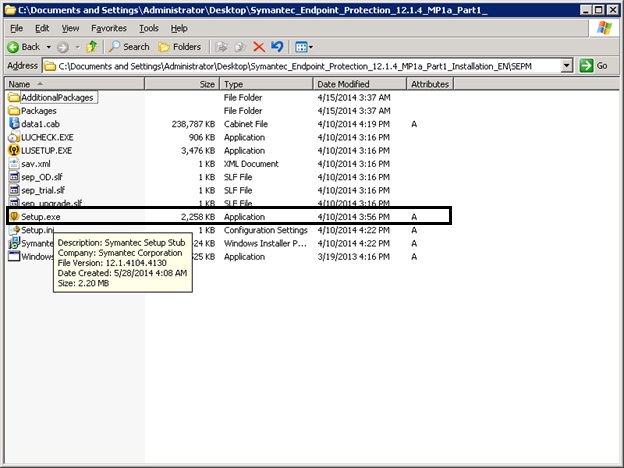624x468 pixels.
Task: Click into the Address path field
Action: pyautogui.click(x=302, y=66)
